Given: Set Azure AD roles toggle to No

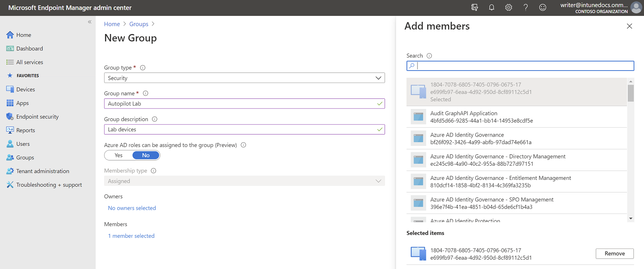Looking at the screenshot, I should point(146,155).
